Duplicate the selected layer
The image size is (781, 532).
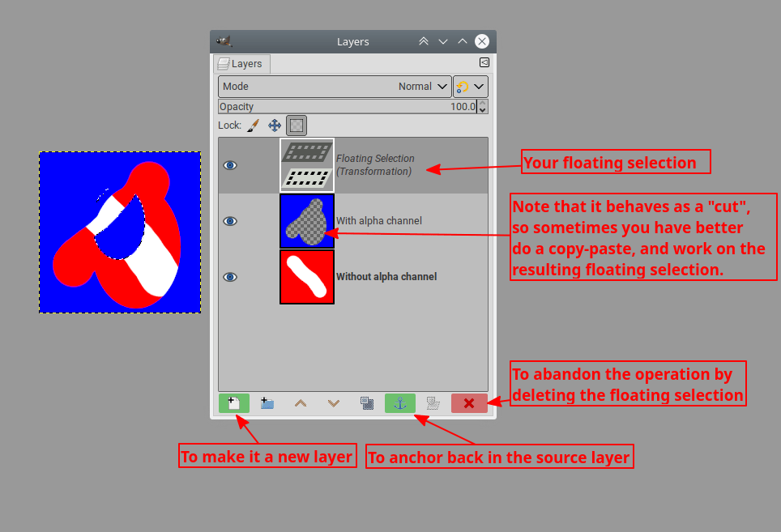[x=366, y=402]
